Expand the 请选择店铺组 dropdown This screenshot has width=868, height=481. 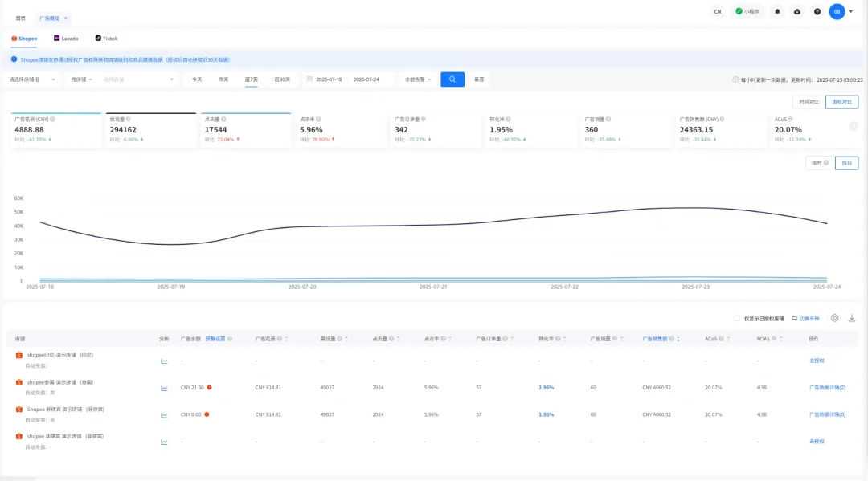[32, 79]
